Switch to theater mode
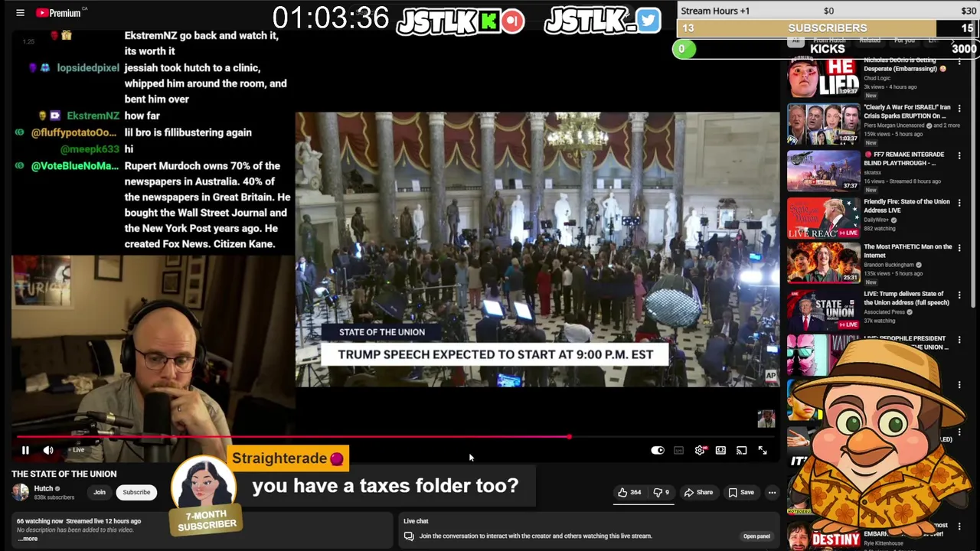 click(720, 451)
